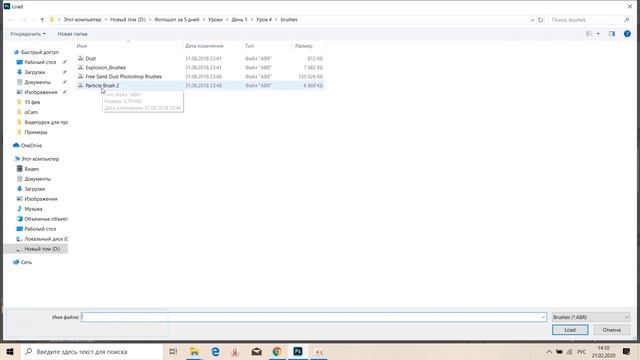The height and width of the screenshot is (360, 640).
Task: Change view layout icon
Action: point(589,34)
